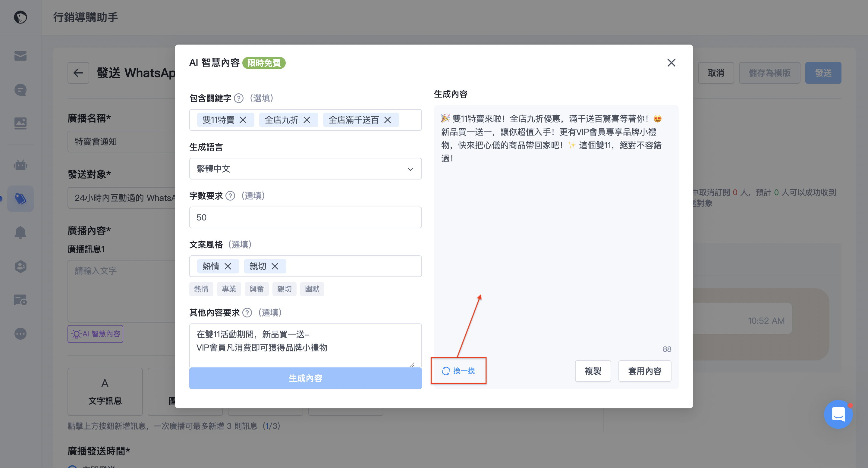Open help tooltip for 其他內容要求

247,312
